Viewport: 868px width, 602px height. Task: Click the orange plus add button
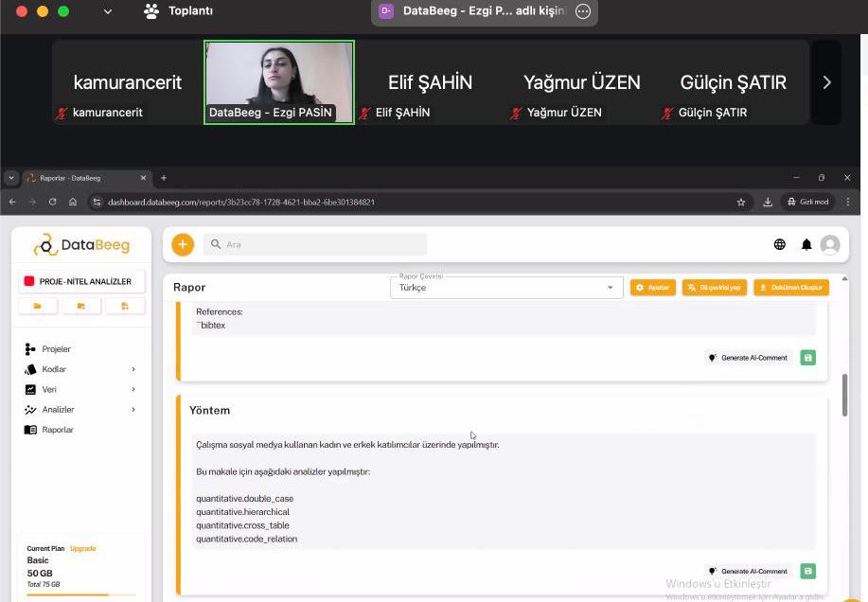click(x=183, y=244)
